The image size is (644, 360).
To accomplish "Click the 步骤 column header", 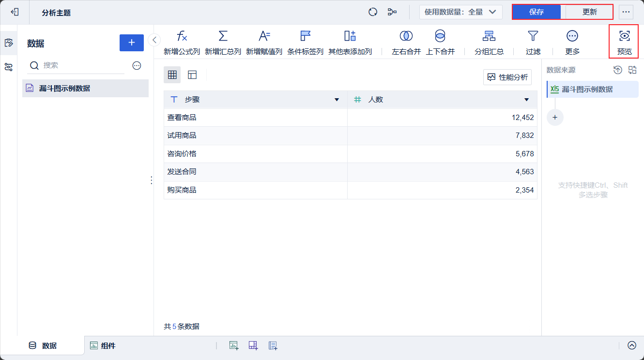I will 256,100.
